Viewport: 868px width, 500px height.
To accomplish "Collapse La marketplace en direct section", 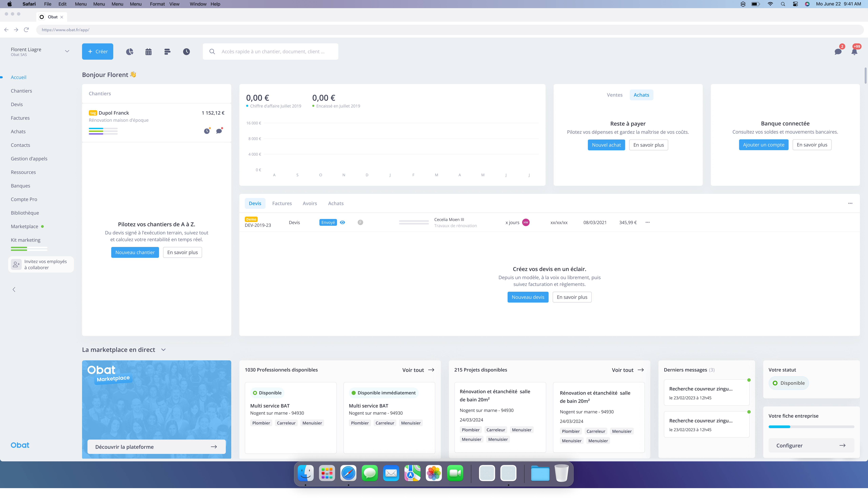I will (x=163, y=350).
